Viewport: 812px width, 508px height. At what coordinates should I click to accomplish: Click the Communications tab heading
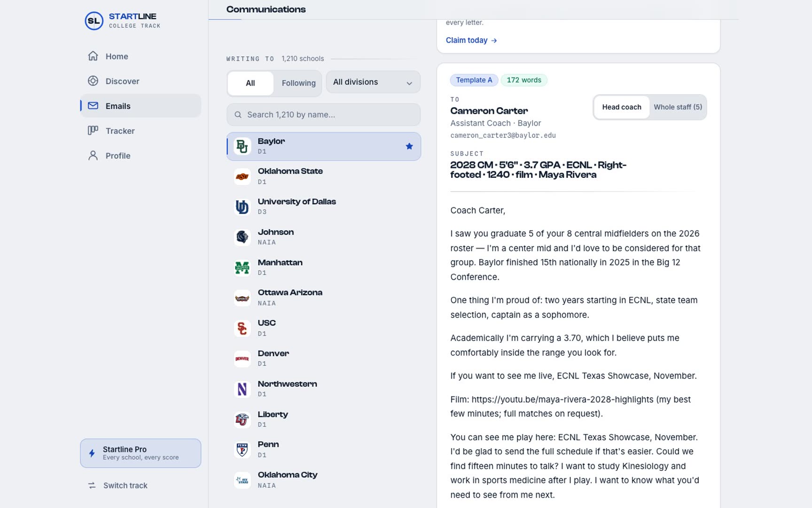pyautogui.click(x=266, y=9)
